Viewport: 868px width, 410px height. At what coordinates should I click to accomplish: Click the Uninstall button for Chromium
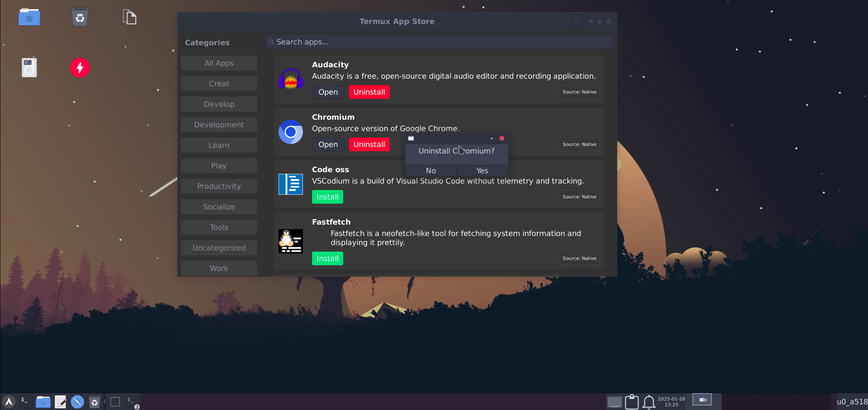369,144
